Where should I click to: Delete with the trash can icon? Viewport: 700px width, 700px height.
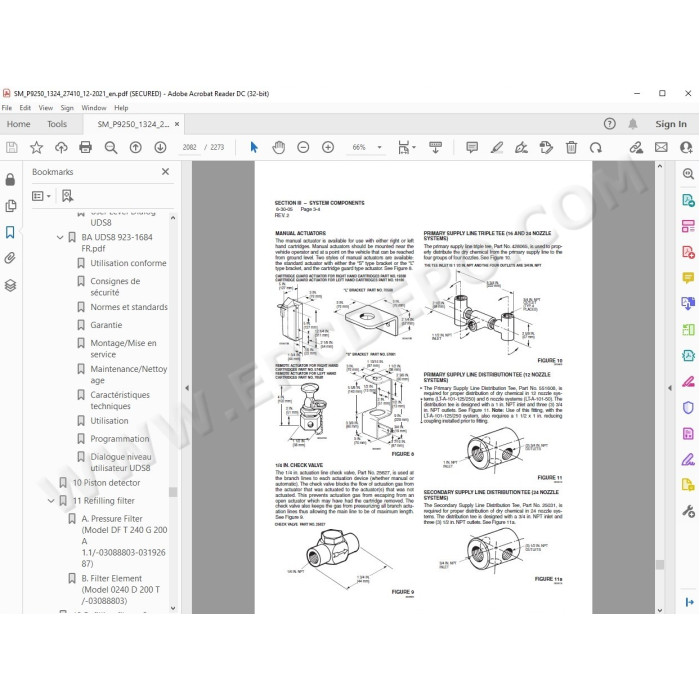coord(571,147)
